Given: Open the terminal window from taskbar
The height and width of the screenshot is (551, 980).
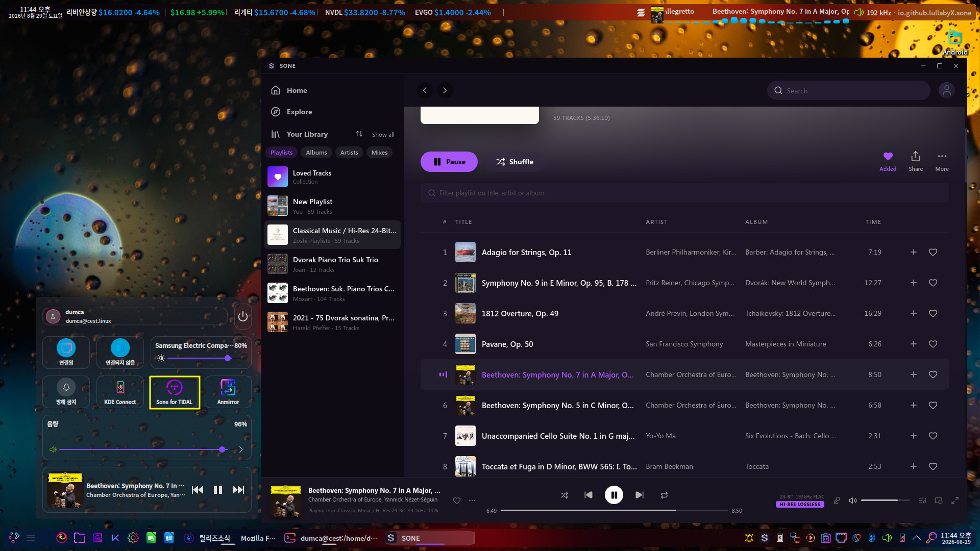Looking at the screenshot, I should pos(331,538).
